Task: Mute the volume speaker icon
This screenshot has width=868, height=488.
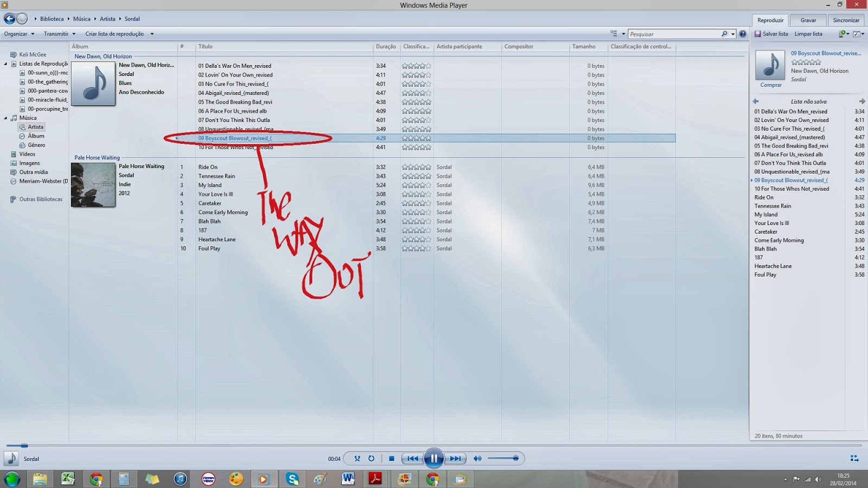Action: (x=477, y=459)
